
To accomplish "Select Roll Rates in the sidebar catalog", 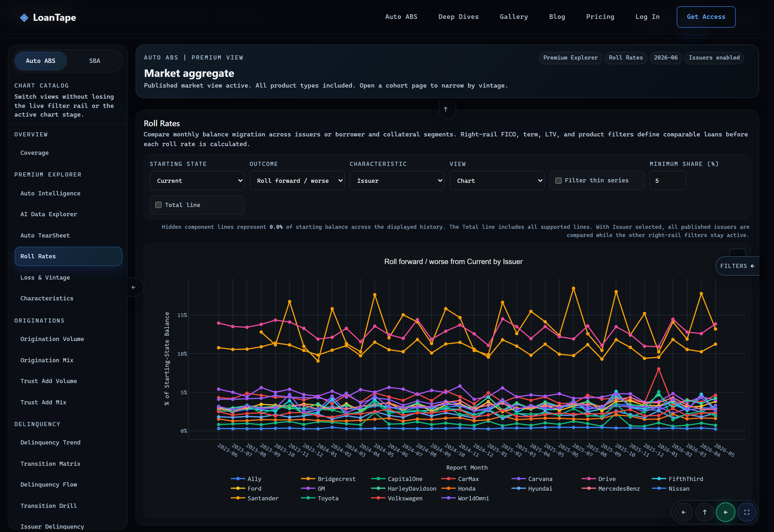I will [x=68, y=256].
